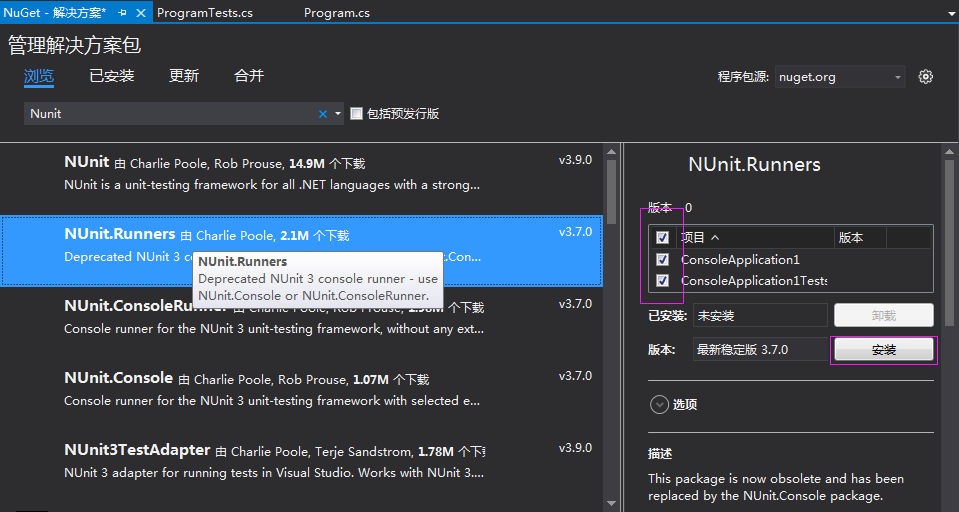Click the package list scrollbar thumb
Image resolution: width=959 pixels, height=512 pixels.
click(612, 193)
